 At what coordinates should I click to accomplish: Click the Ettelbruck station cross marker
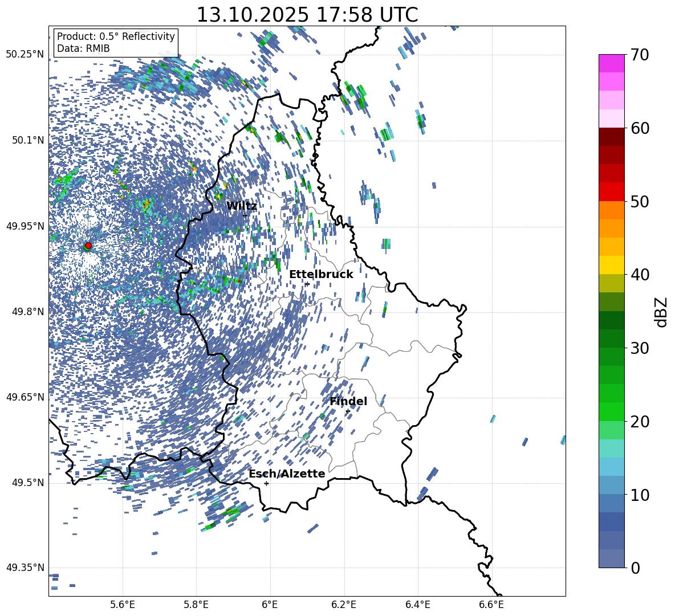pyautogui.click(x=307, y=284)
